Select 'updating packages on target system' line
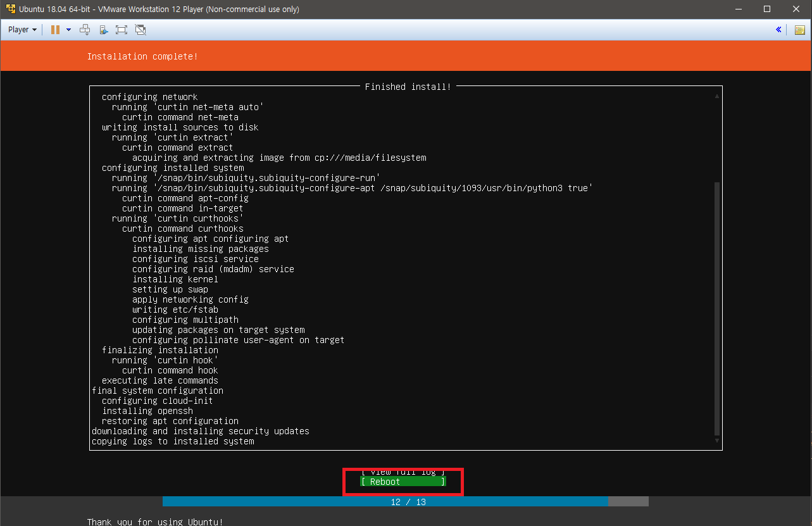This screenshot has height=526, width=812. 218,330
